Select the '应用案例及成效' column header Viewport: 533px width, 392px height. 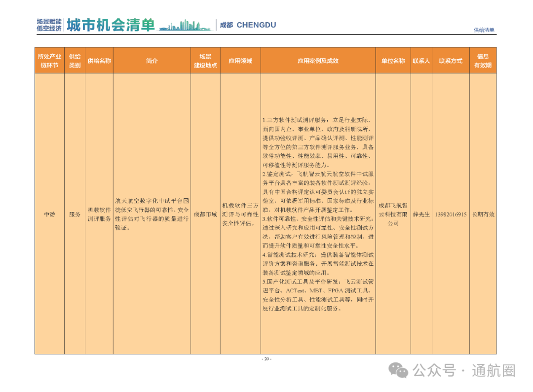[x=318, y=61]
